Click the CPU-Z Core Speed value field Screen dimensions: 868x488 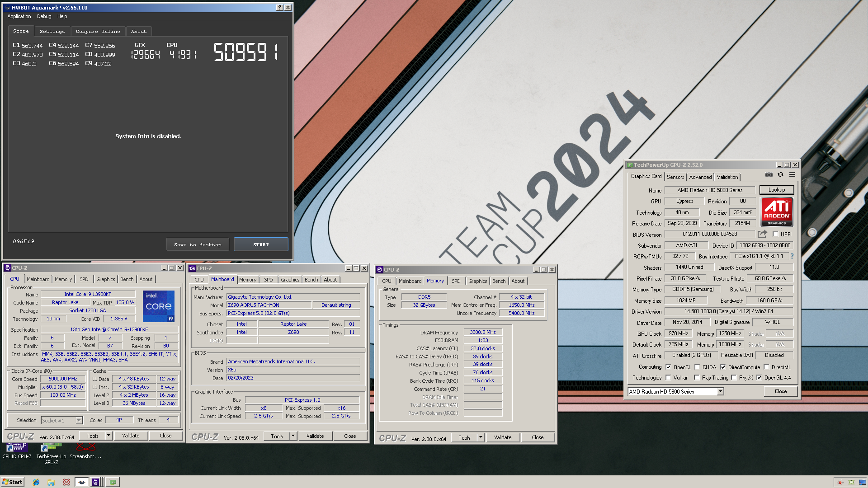click(x=63, y=379)
